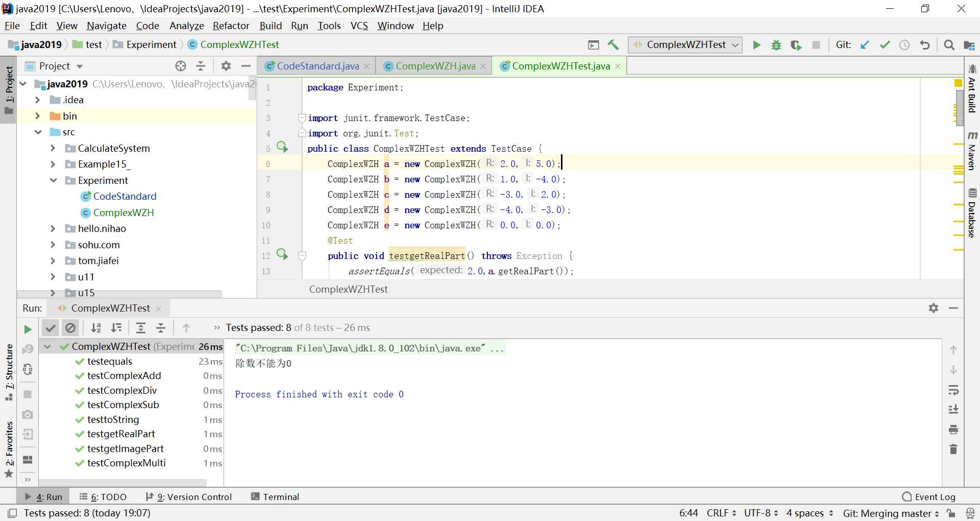Toggle Show Passed tests checkmark button
Screen dimensions: 980x521
click(51, 328)
